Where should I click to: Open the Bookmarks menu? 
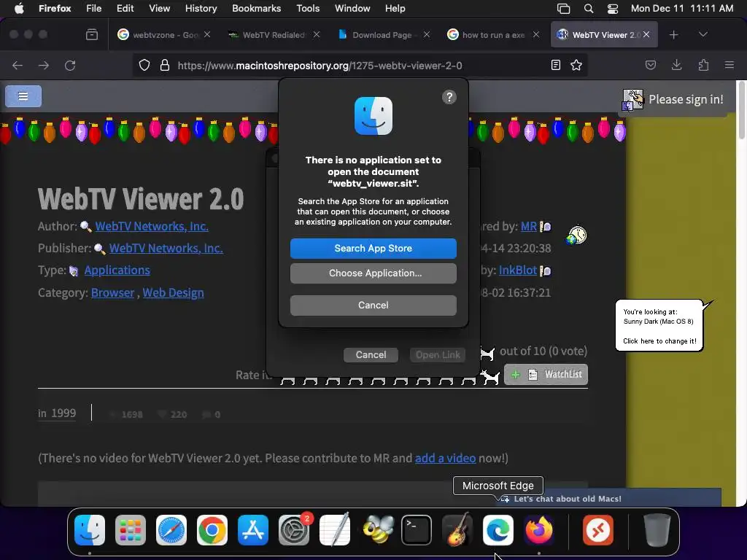(256, 9)
